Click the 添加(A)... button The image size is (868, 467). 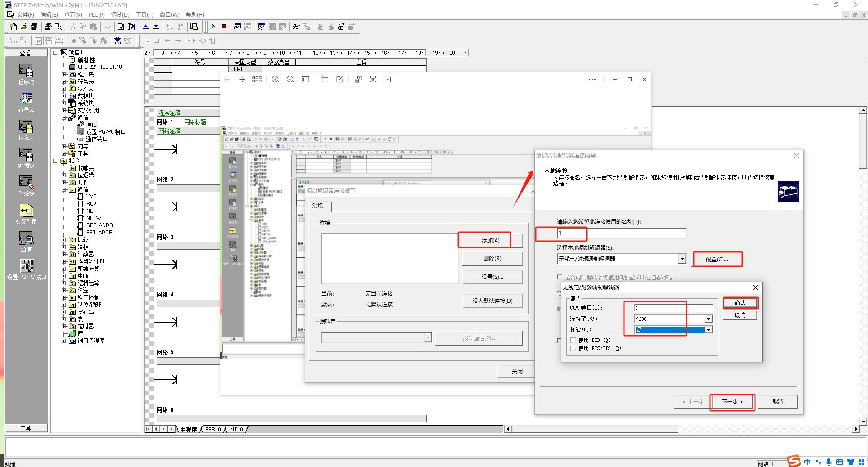click(492, 241)
